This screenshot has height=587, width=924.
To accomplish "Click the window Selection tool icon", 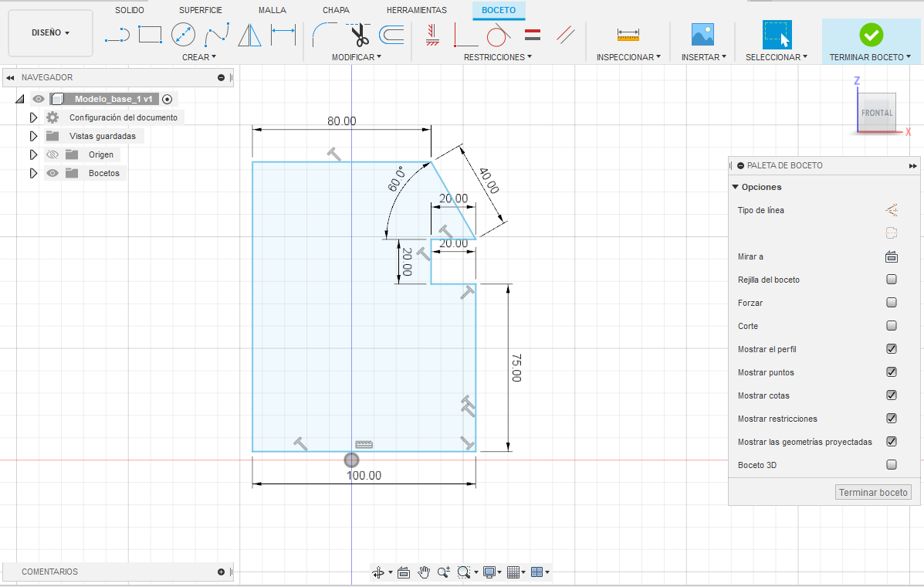I will 777,35.
